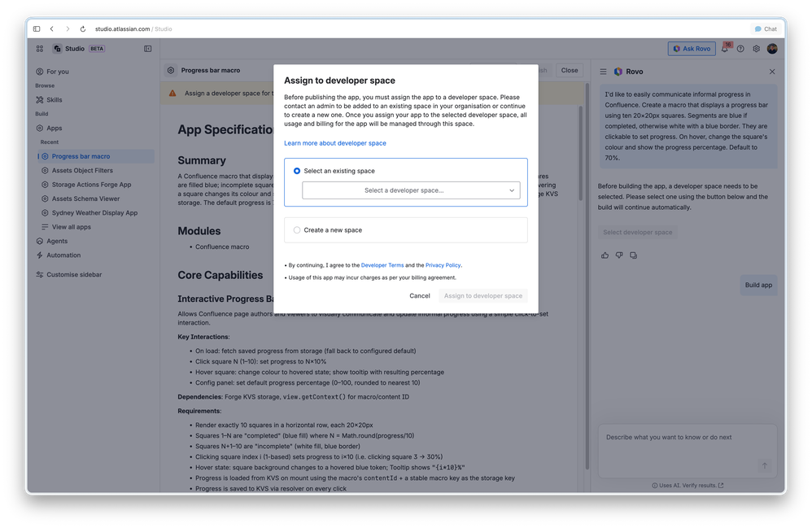812x528 pixels.
Task: Click Select developer space button in chat
Action: (638, 233)
